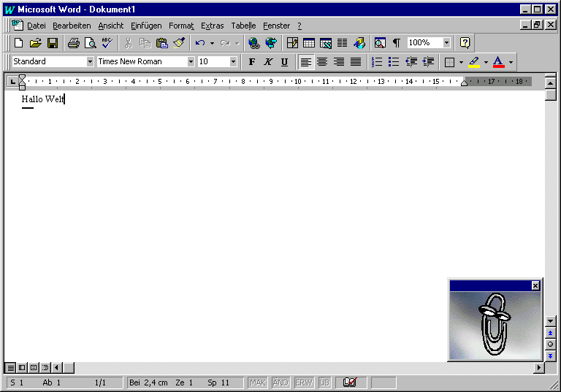Open the Datei menu
561x392 pixels.
pos(37,26)
